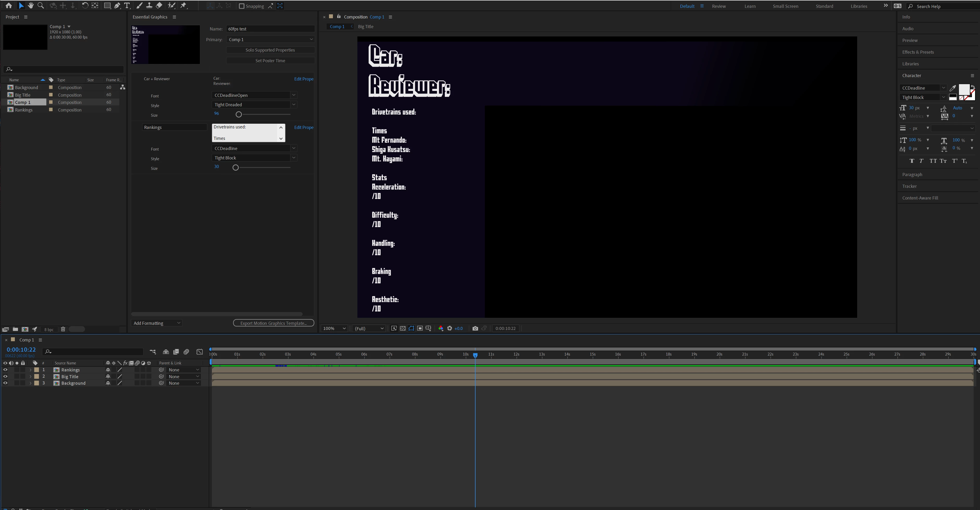Select the Puppet Pin tool
The height and width of the screenshot is (510, 980).
tap(184, 6)
